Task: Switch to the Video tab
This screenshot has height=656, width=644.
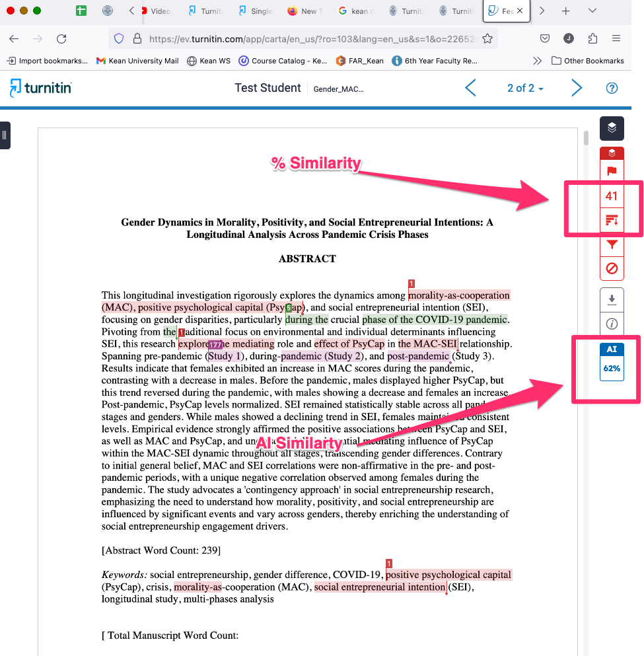Action: (x=157, y=11)
